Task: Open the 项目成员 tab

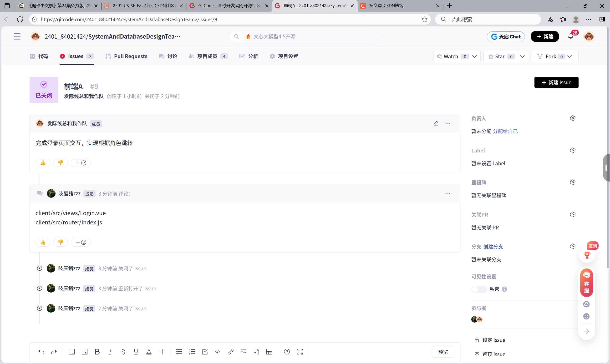Action: coord(208,56)
